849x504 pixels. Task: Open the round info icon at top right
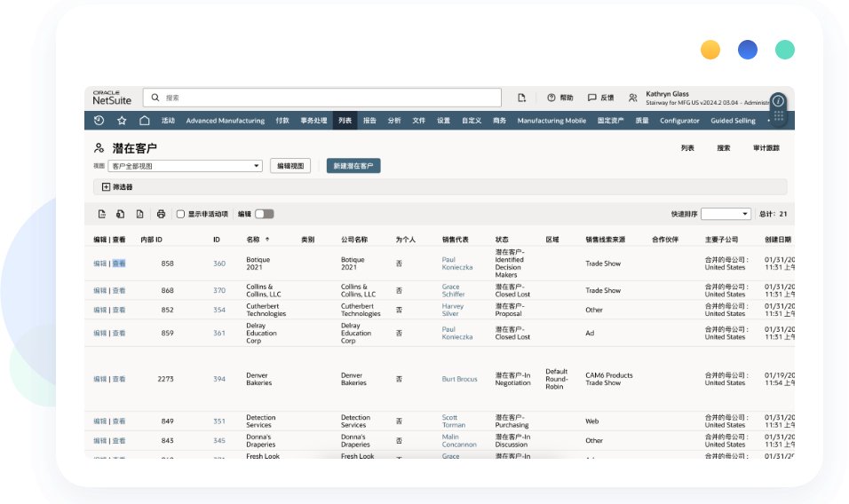pos(778,101)
